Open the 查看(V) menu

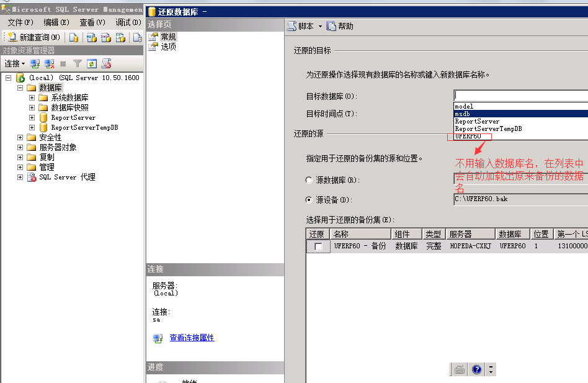(x=92, y=22)
